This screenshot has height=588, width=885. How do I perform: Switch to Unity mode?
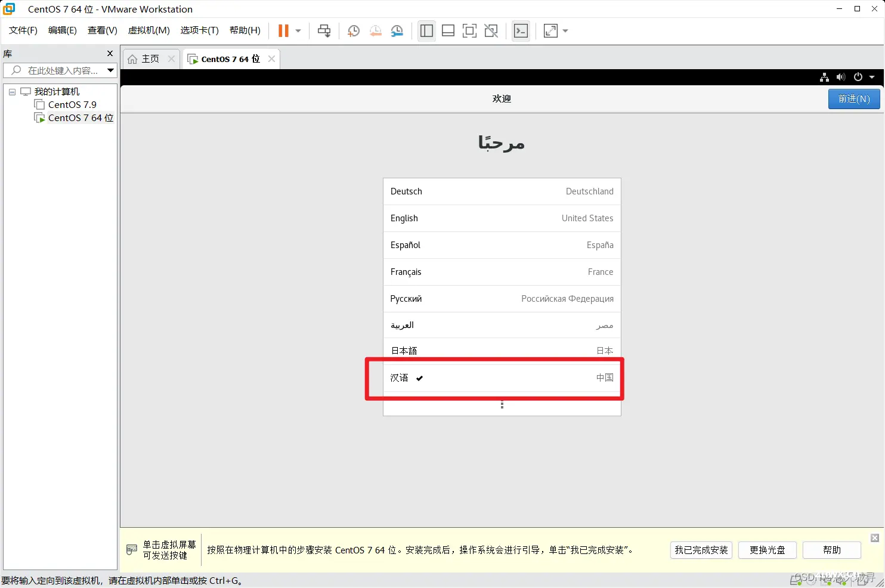(491, 31)
